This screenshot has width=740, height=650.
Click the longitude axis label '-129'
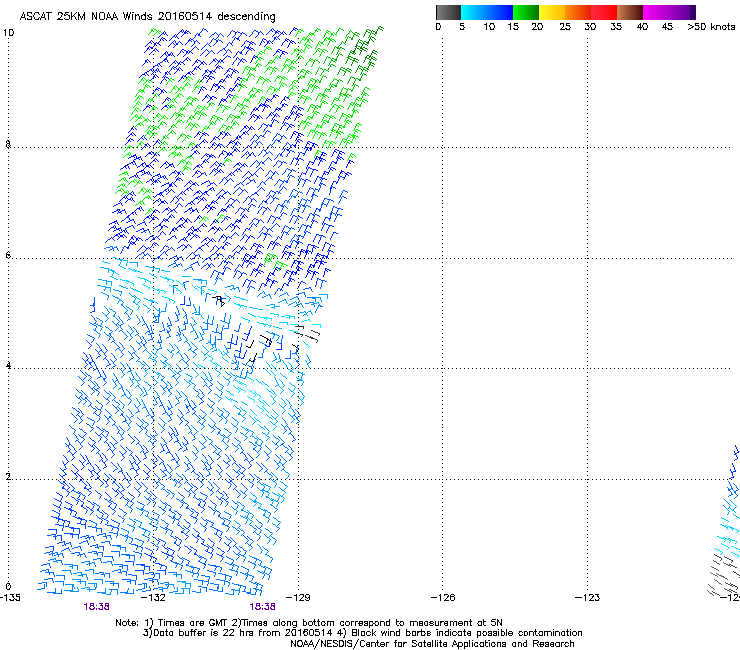(x=299, y=598)
